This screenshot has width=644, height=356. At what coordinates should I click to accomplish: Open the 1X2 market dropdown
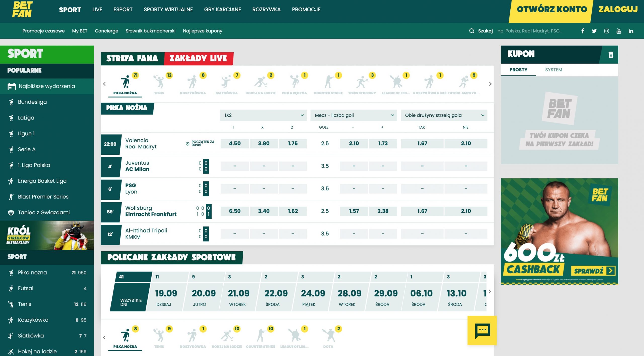click(x=263, y=115)
